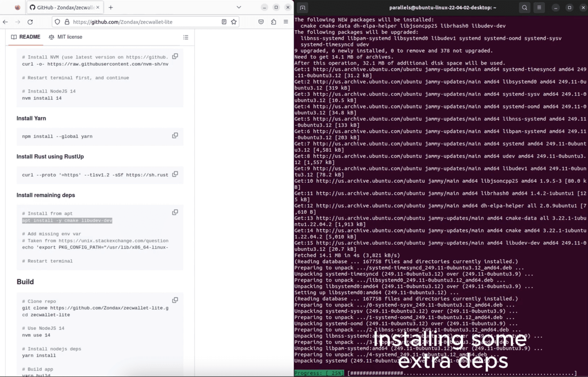The height and width of the screenshot is (377, 588).
Task: Select the GitHub Zondax/zecwallet tab
Action: pyautogui.click(x=64, y=7)
